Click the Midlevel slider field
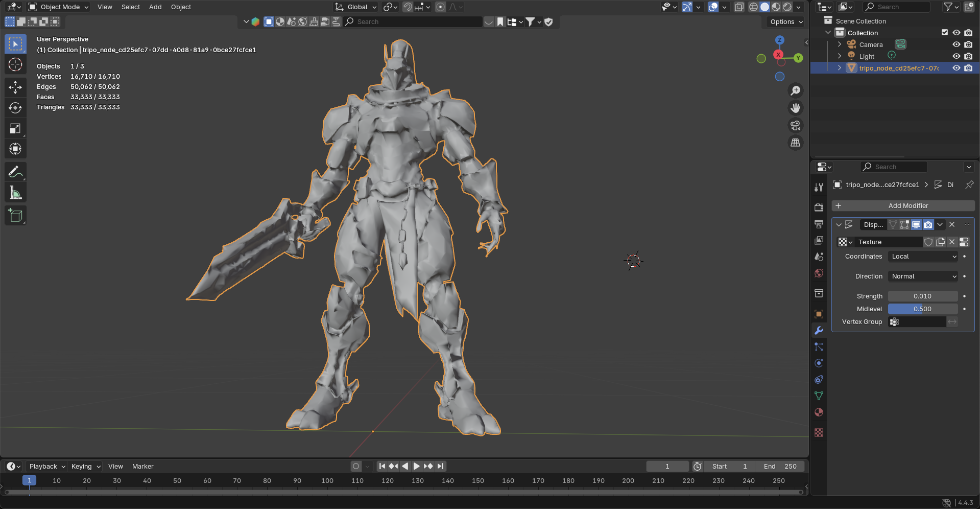 click(x=922, y=309)
